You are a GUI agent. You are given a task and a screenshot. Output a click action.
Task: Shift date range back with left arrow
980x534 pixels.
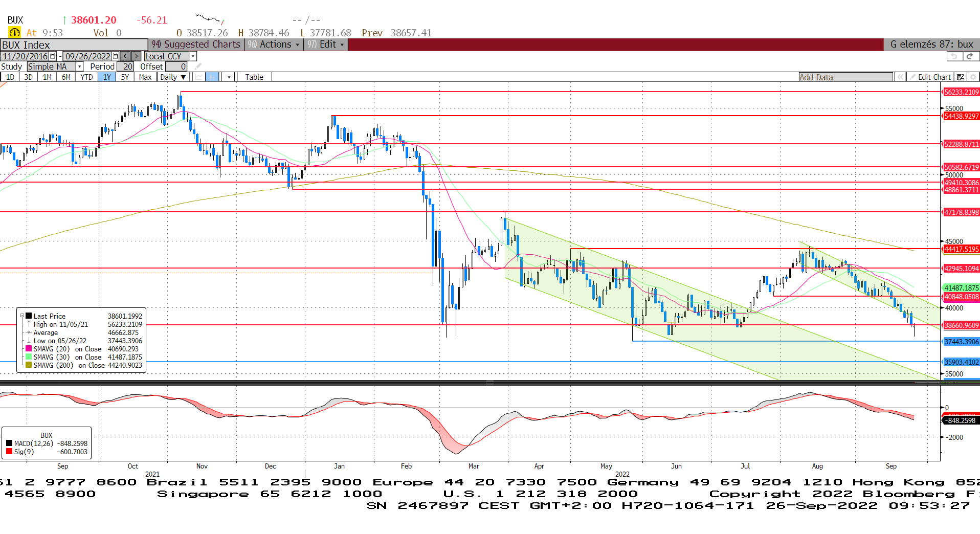[125, 56]
